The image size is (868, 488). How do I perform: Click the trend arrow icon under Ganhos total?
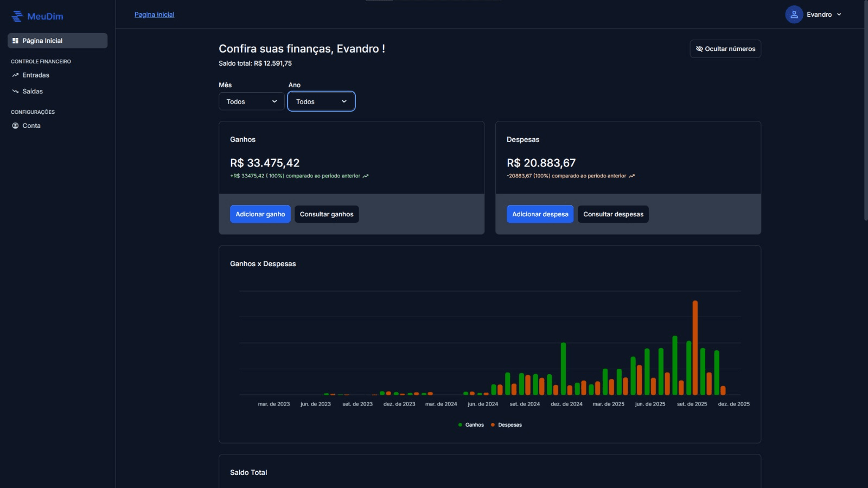point(366,176)
